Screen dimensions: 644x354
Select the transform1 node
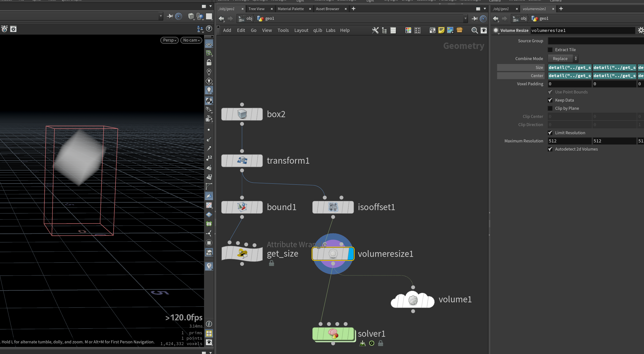click(x=242, y=161)
